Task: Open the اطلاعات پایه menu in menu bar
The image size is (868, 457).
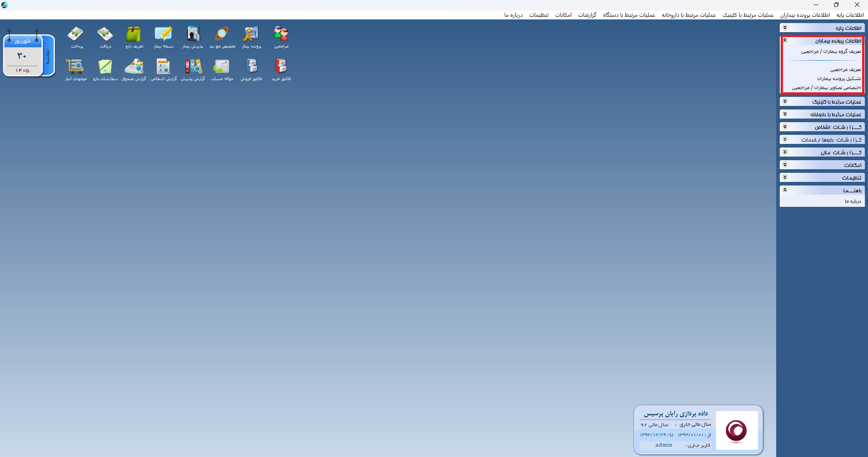Action: tap(850, 15)
